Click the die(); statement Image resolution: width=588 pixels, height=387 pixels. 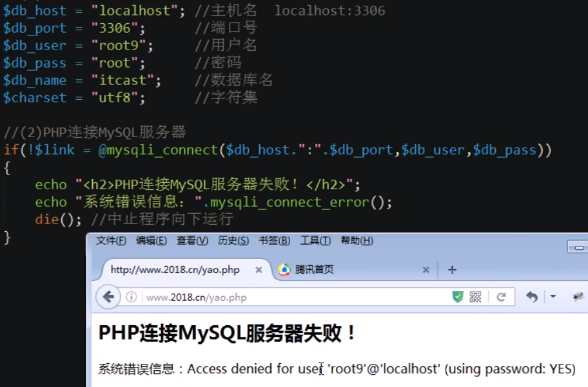coord(58,220)
